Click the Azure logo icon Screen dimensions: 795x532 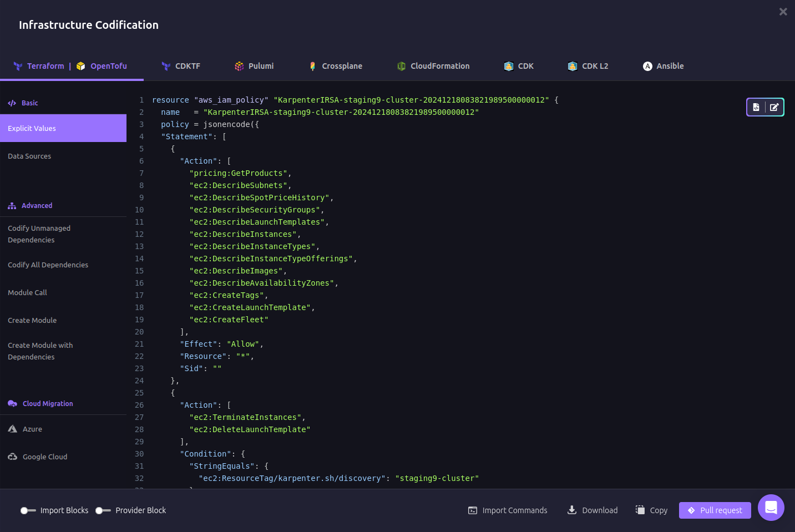pos(13,429)
